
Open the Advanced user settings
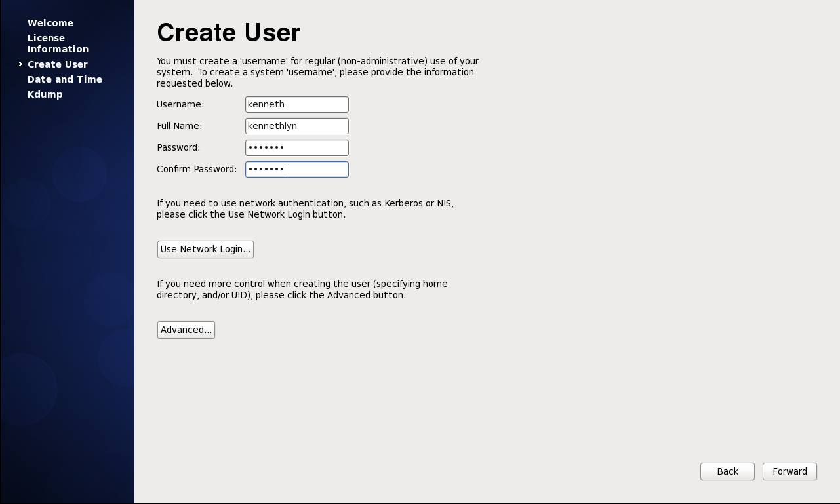pos(186,330)
